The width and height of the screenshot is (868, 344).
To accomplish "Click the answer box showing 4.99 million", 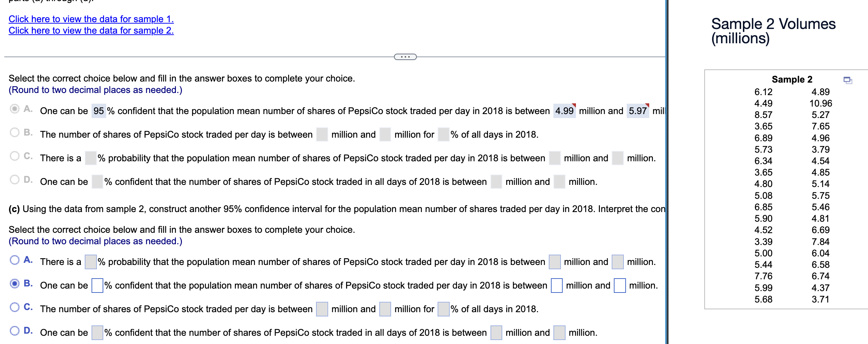I will (565, 111).
